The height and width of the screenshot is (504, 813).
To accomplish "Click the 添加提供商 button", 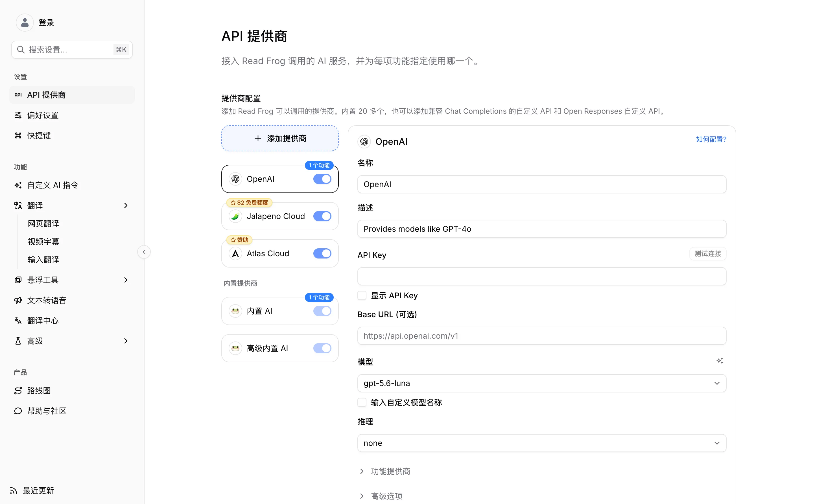I will [280, 138].
